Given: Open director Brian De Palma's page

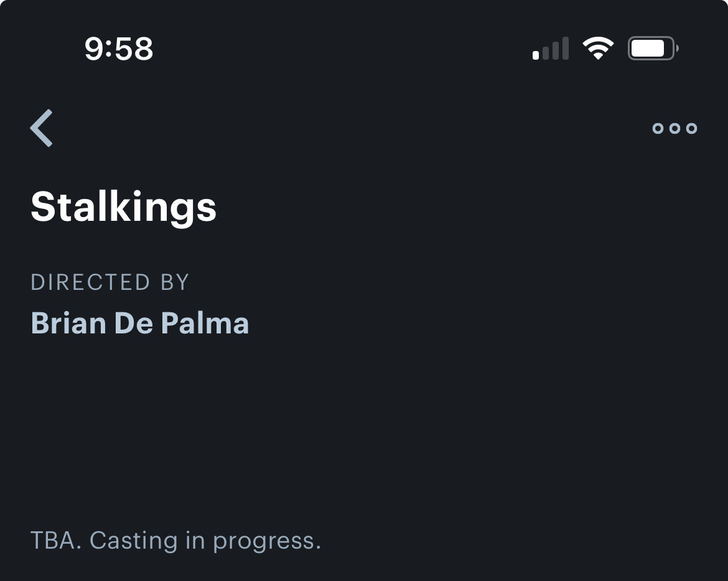Looking at the screenshot, I should [140, 323].
